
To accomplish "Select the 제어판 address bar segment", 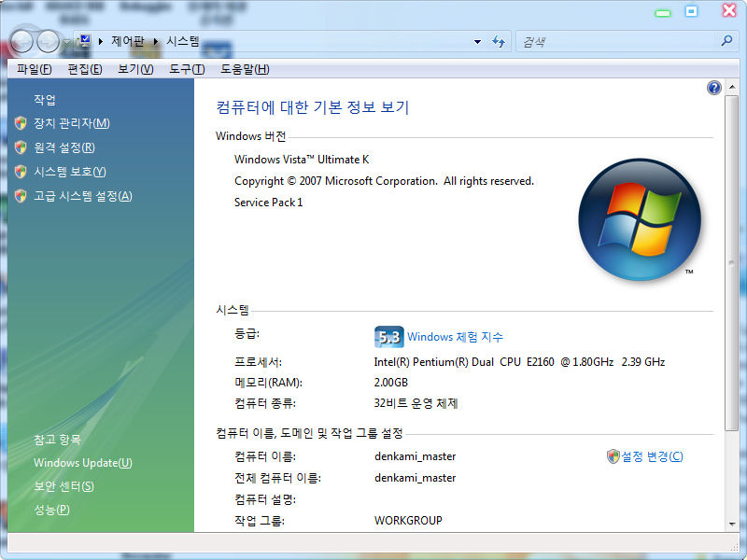I will 127,41.
